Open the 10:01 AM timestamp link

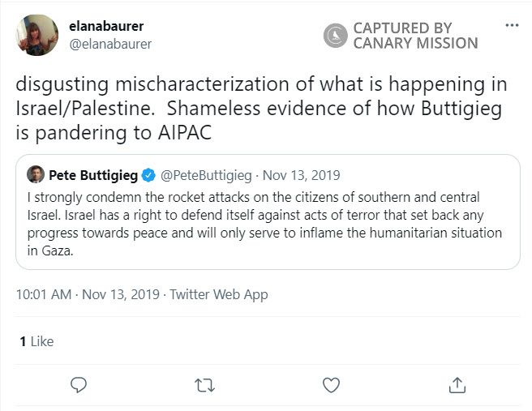[44, 294]
